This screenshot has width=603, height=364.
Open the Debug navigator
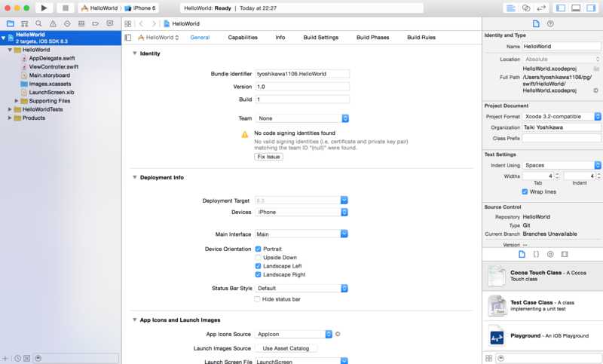[81, 24]
